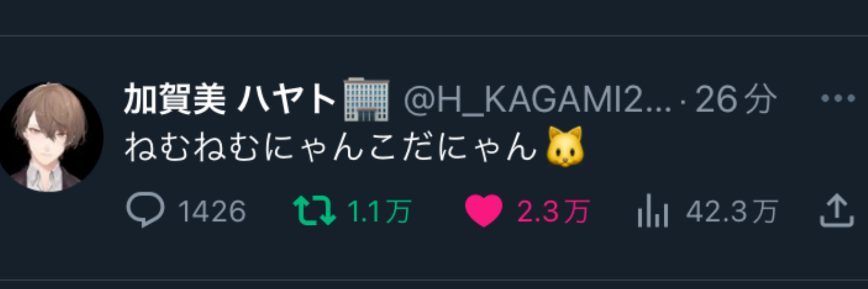Click the cat face emoji in the tweet
The image size is (868, 289).
[x=565, y=147]
